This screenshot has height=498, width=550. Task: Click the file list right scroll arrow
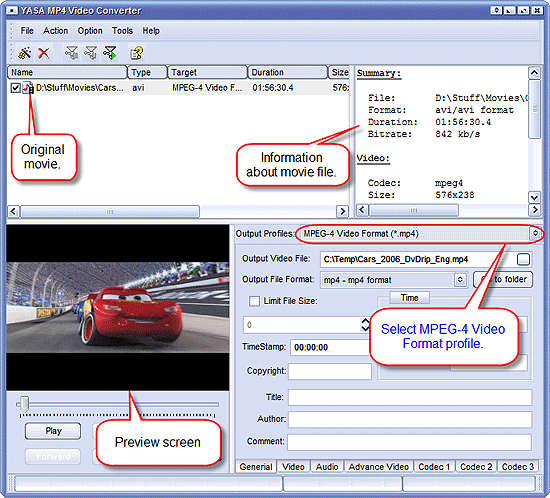[x=342, y=211]
